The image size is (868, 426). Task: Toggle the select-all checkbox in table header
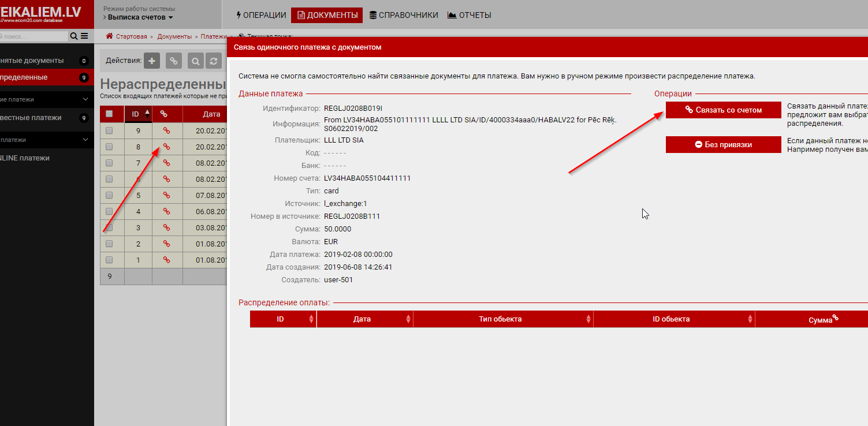point(109,114)
